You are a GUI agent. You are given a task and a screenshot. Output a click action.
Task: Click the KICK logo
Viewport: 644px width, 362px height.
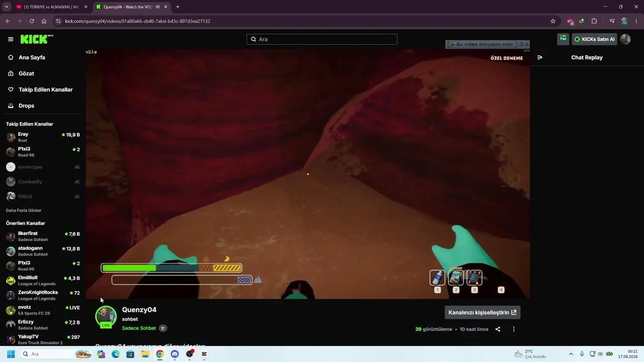click(x=36, y=39)
